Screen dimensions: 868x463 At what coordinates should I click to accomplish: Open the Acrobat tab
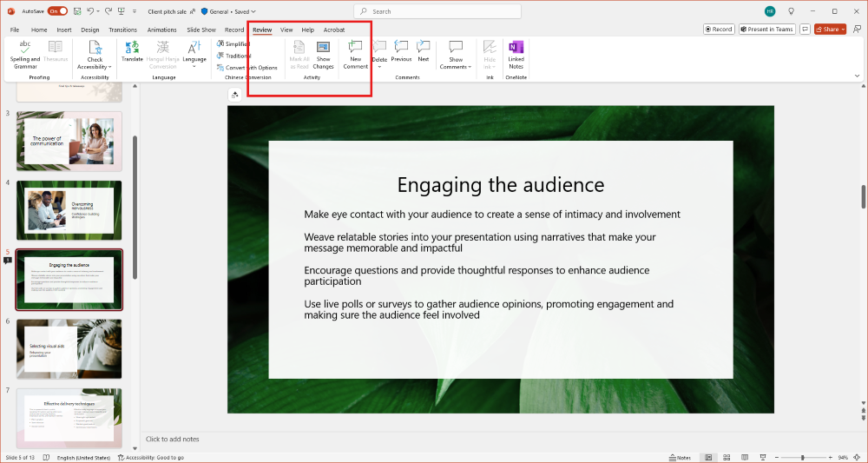click(x=334, y=30)
